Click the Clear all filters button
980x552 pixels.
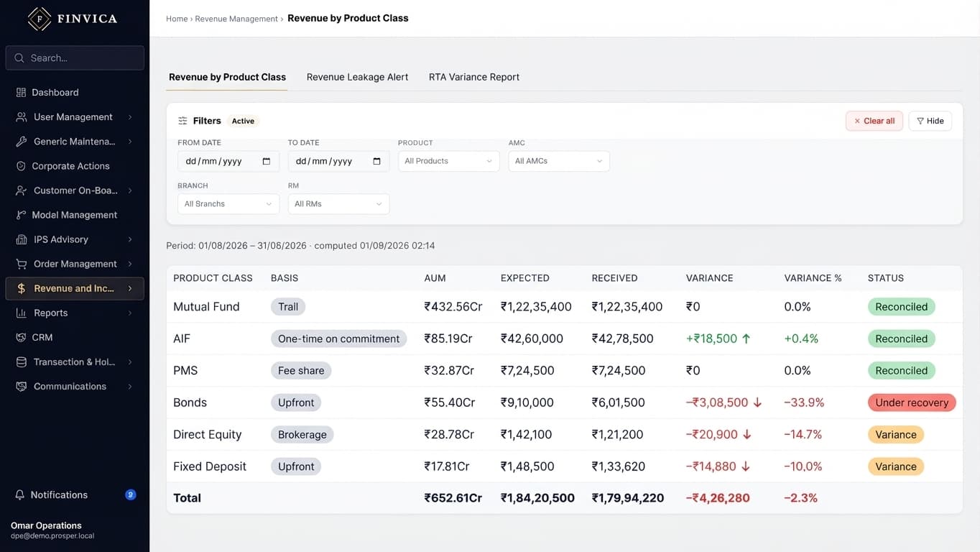[874, 121]
